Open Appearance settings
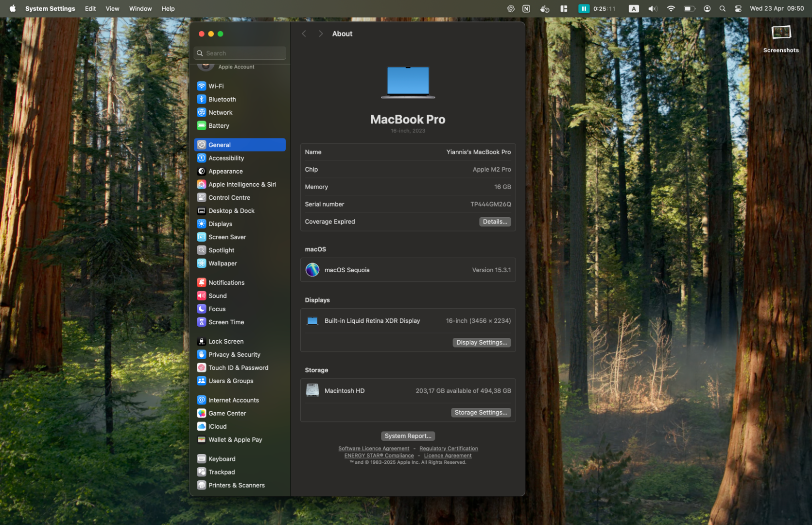This screenshot has height=525, width=812. (x=240, y=171)
